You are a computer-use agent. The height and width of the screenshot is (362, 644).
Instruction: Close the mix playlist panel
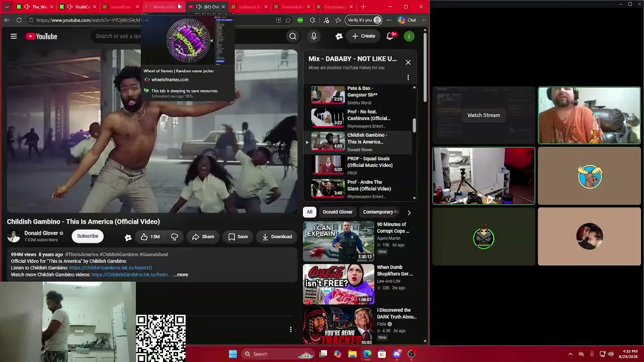pyautogui.click(x=408, y=62)
